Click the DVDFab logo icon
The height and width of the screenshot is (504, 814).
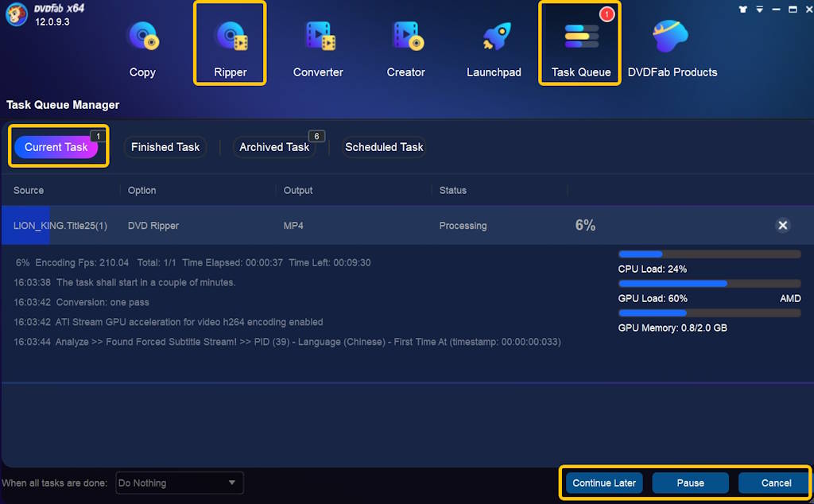pos(17,14)
